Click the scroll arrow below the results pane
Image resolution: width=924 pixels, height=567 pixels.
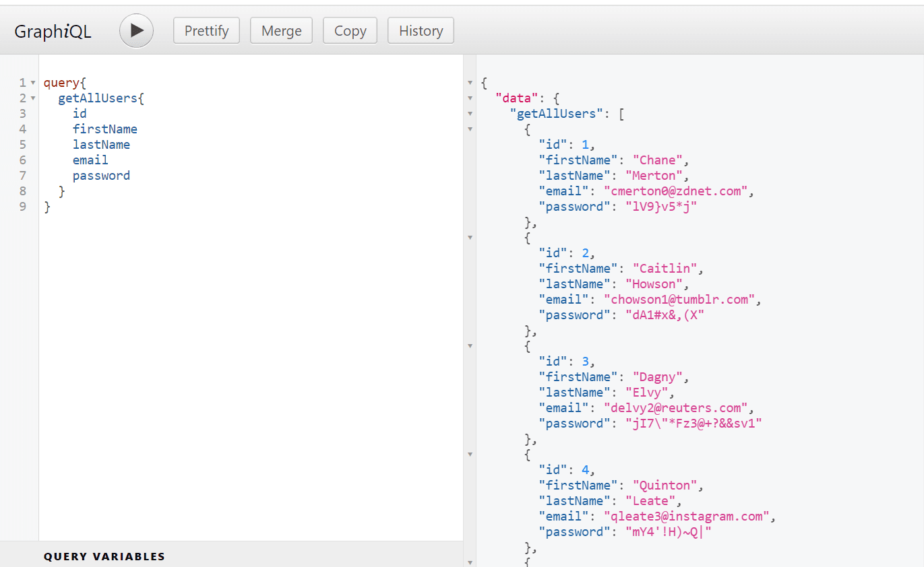pyautogui.click(x=470, y=560)
